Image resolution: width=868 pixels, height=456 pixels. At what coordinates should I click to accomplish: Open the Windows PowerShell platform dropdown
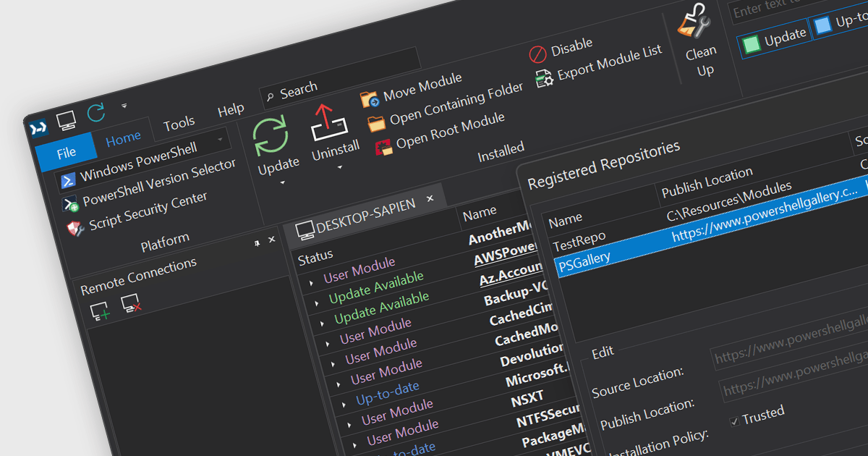click(220, 140)
